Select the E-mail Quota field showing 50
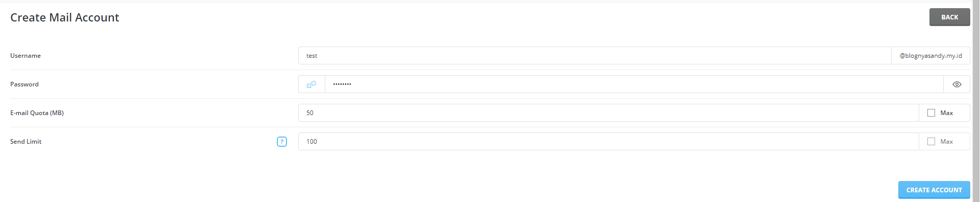This screenshot has height=202, width=980. (609, 113)
